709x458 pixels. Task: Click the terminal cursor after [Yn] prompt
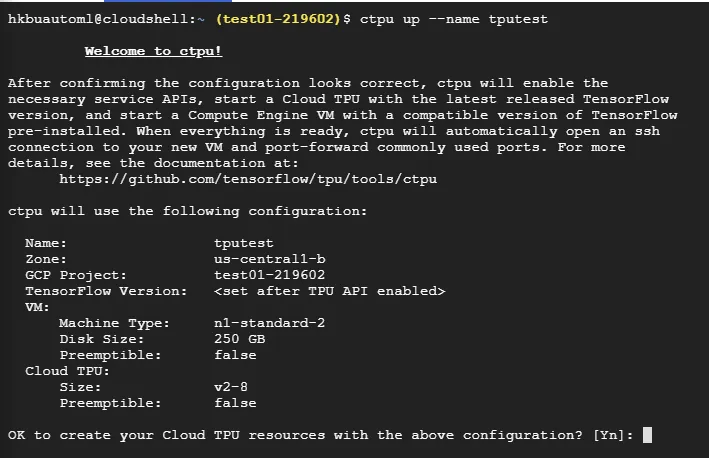[647, 435]
